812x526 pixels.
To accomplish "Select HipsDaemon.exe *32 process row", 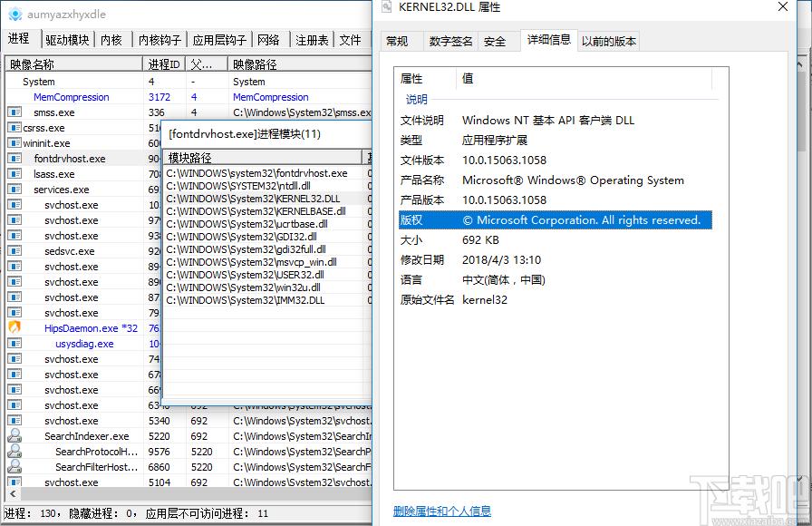I will pyautogui.click(x=84, y=328).
